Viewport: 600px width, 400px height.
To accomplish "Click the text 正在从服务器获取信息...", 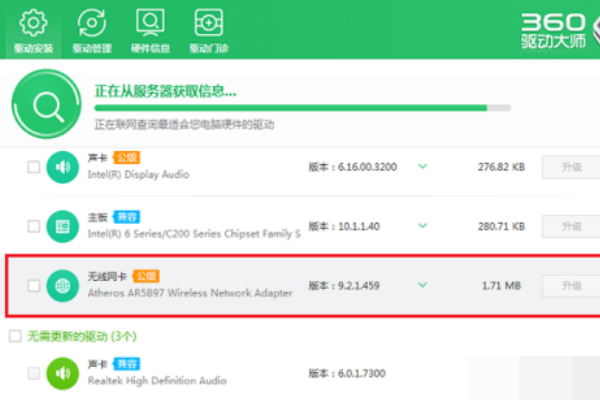I will tap(165, 91).
